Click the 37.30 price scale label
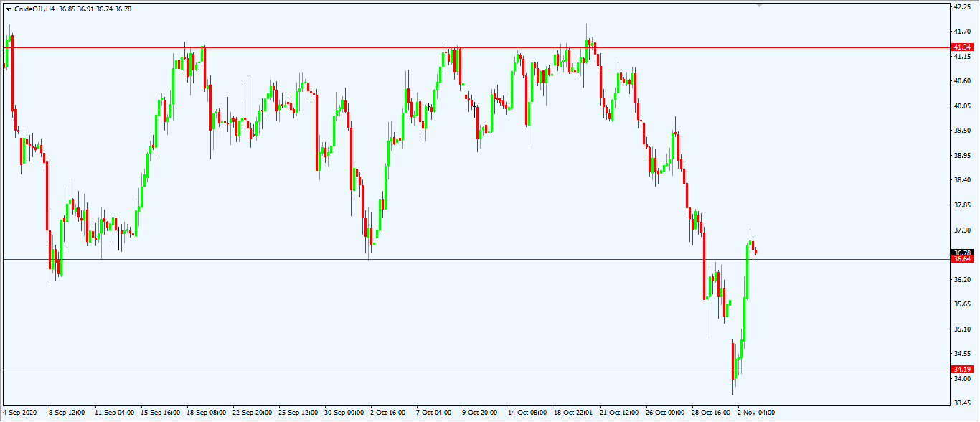The width and height of the screenshot is (980, 422). 962,230
